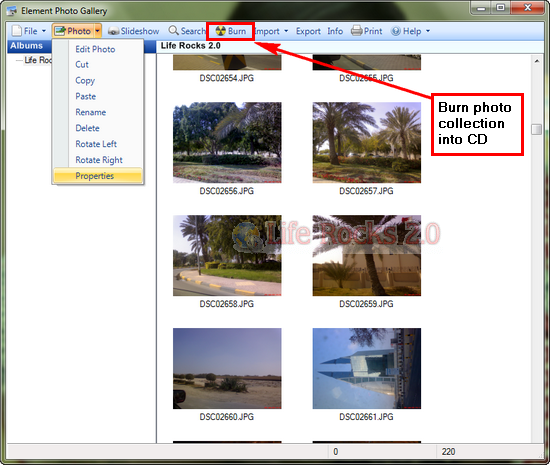Click the Info toolbar button

pos(335,31)
